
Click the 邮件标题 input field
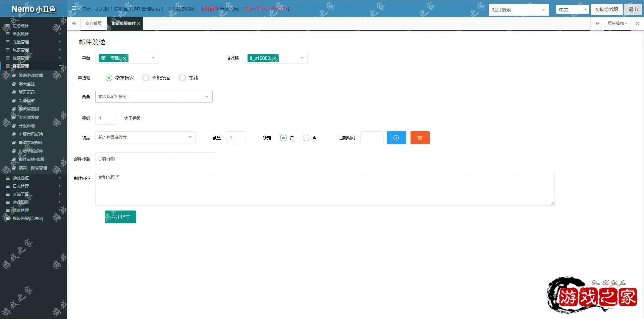(155, 159)
